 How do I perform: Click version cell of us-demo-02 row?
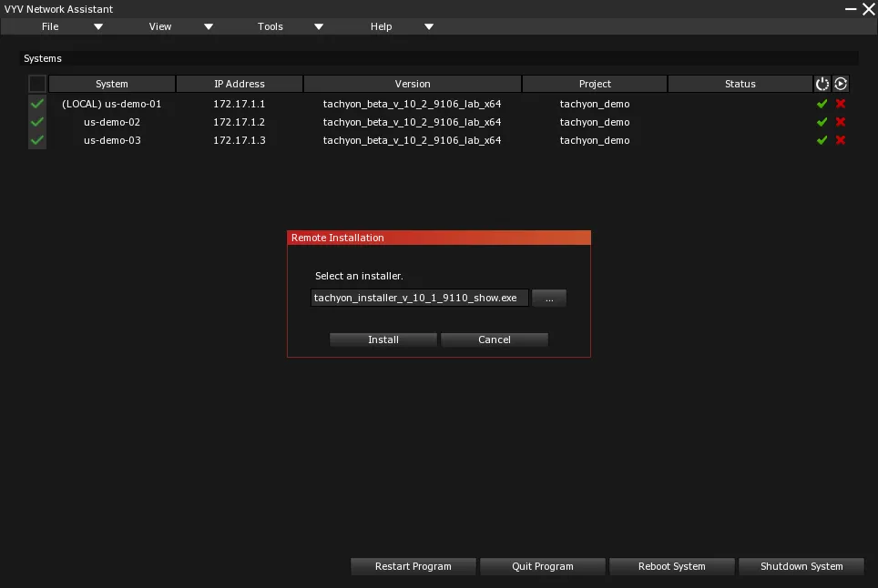point(412,122)
